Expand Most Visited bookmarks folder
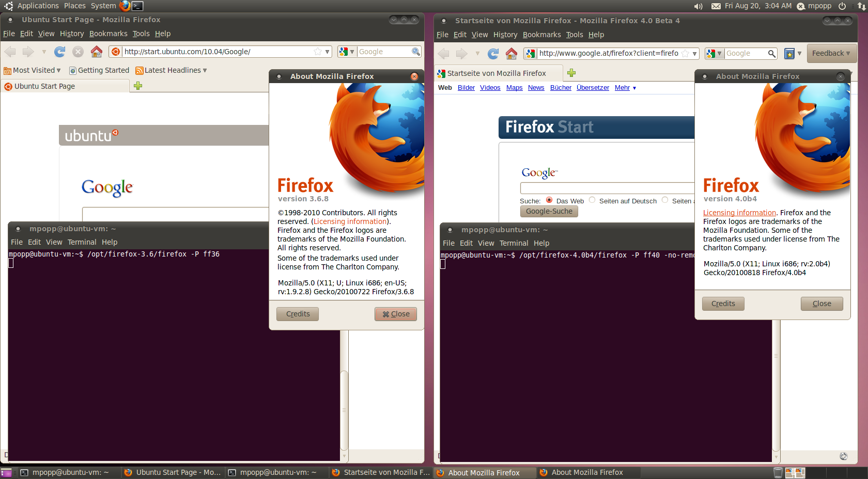868x479 pixels. point(32,70)
